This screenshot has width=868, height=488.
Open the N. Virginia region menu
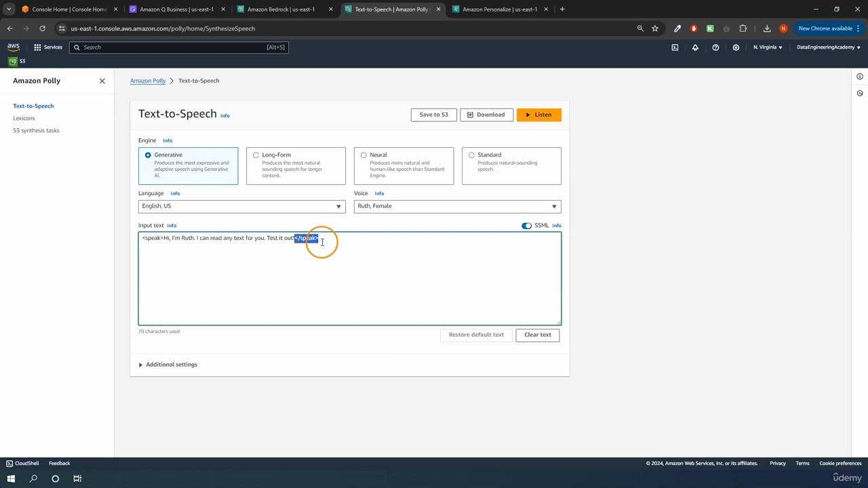(x=768, y=47)
